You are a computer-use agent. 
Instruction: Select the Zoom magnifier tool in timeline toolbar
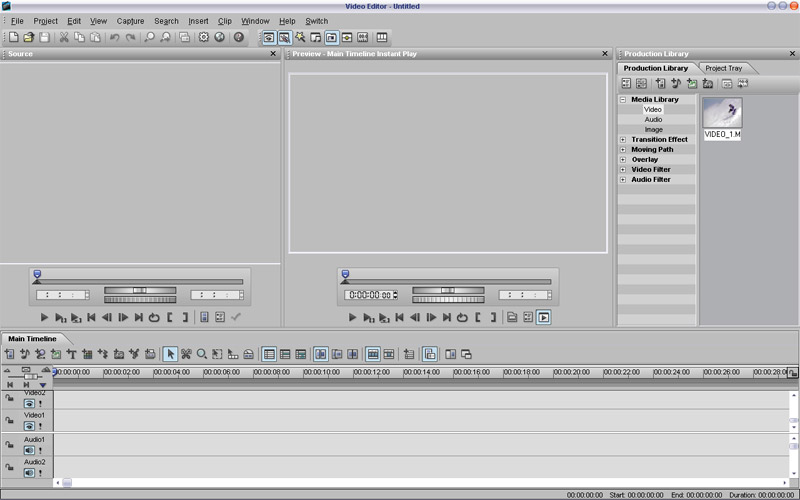(202, 354)
